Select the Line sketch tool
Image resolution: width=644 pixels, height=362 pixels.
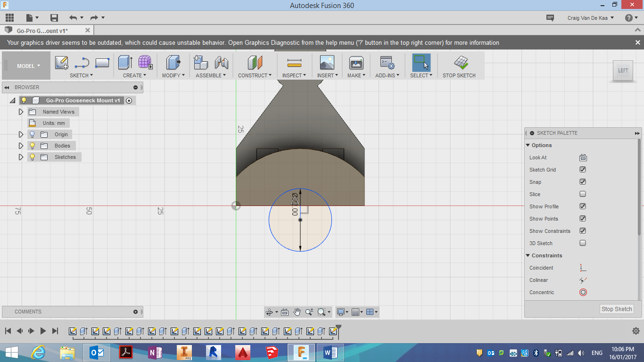[x=82, y=63]
